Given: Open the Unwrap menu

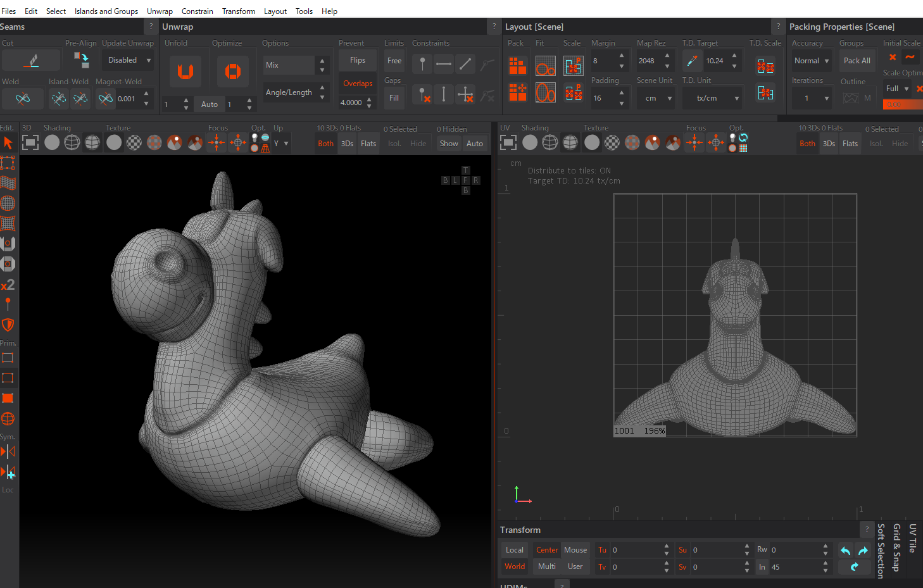Looking at the screenshot, I should tap(160, 11).
